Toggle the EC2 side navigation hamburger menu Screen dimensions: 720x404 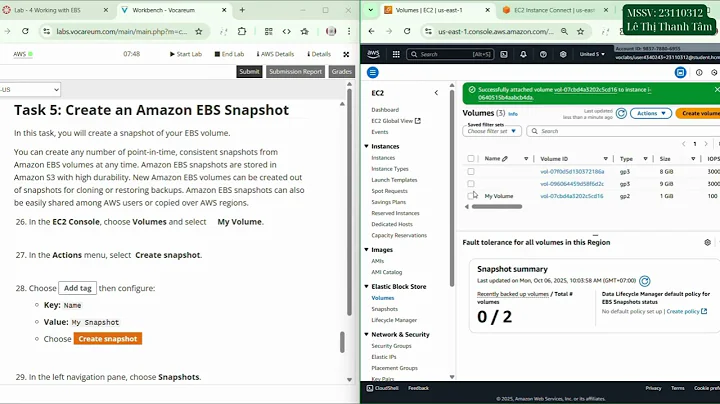pyautogui.click(x=373, y=73)
